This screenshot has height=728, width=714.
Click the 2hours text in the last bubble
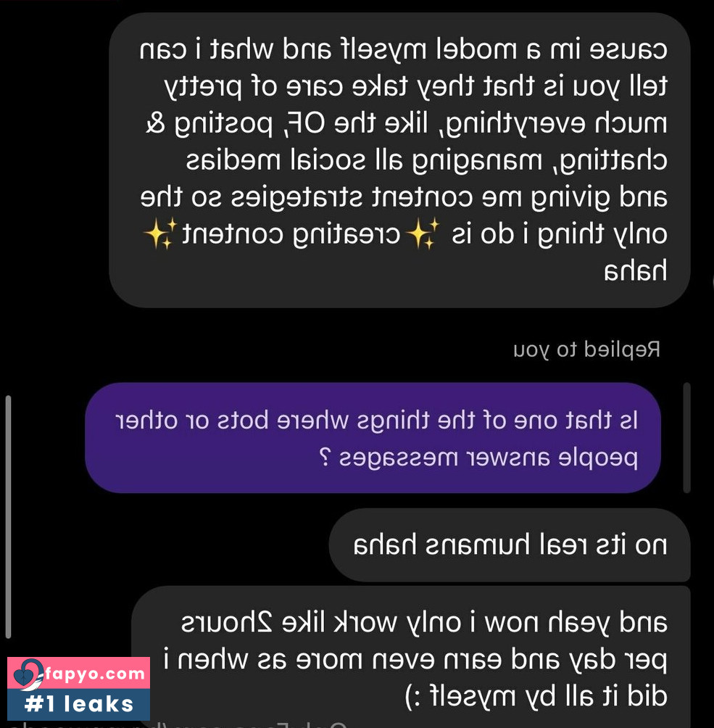point(227,622)
